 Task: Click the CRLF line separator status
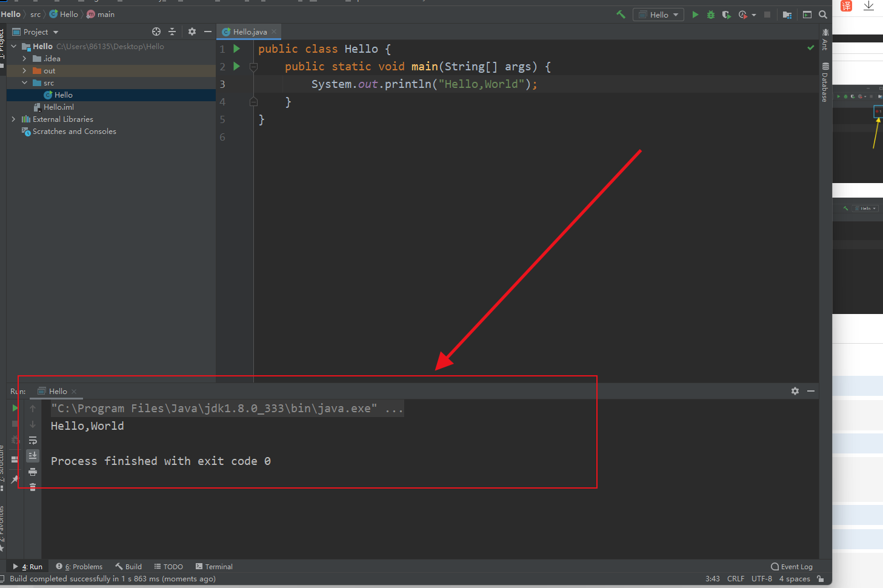tap(736, 579)
